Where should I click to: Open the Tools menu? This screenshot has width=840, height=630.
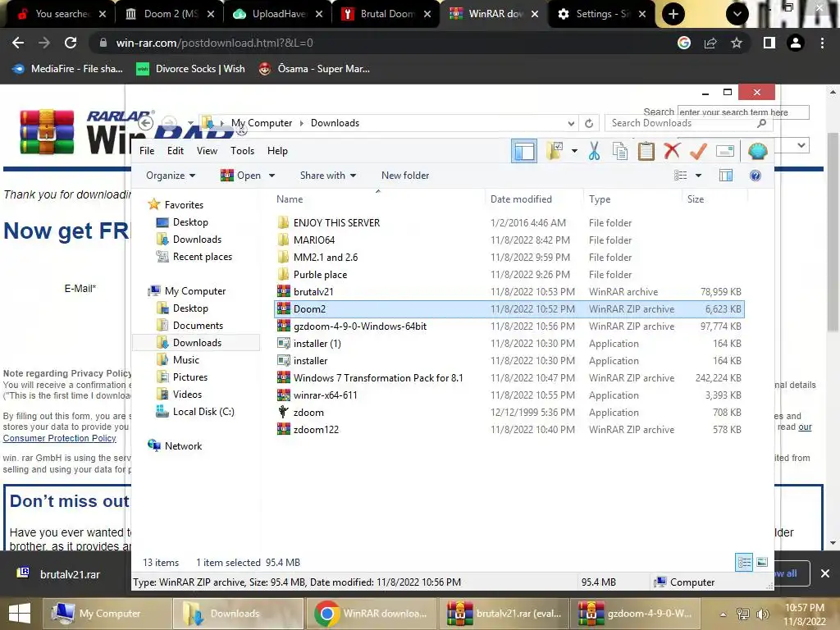[x=242, y=151]
